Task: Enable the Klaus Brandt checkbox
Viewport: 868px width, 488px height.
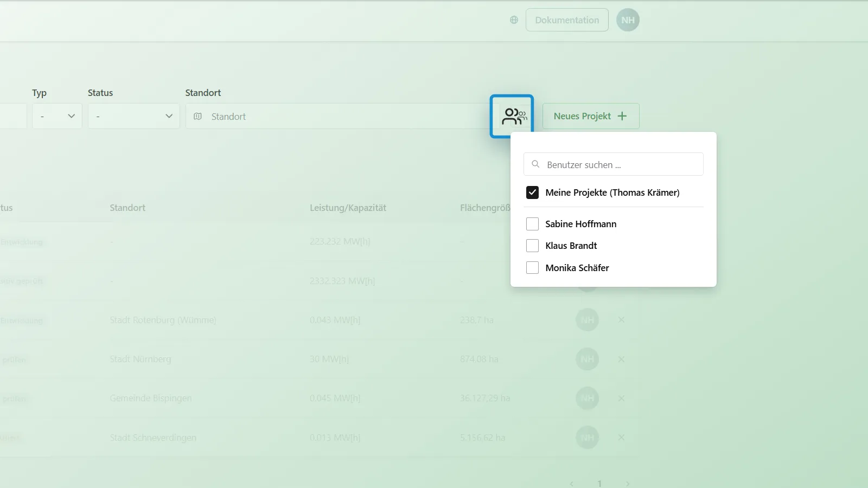Action: [x=532, y=246]
